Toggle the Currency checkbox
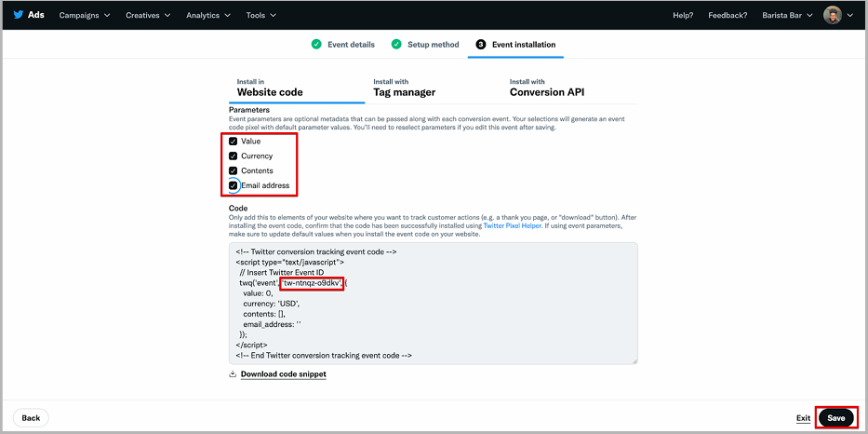The height and width of the screenshot is (434, 868). (234, 156)
